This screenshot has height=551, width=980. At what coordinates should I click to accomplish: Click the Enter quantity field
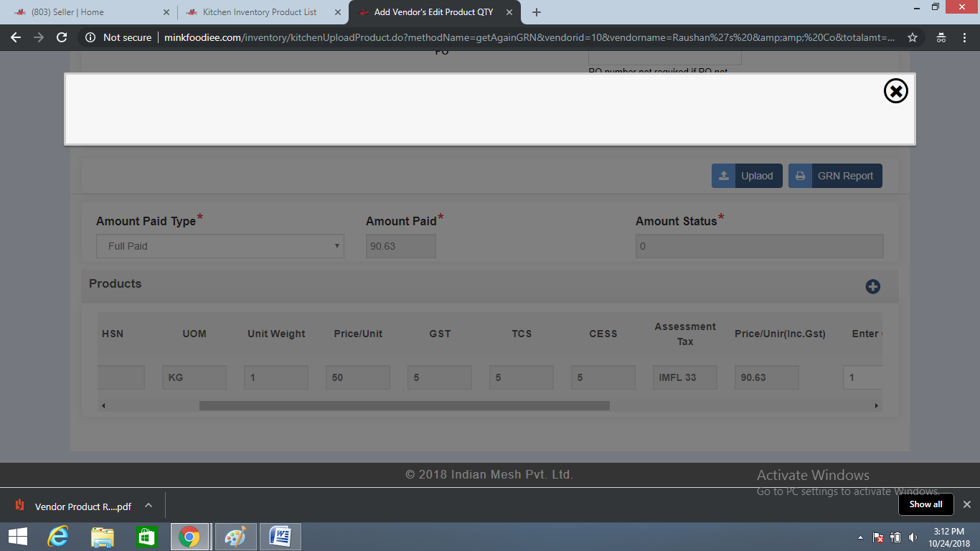tap(863, 377)
